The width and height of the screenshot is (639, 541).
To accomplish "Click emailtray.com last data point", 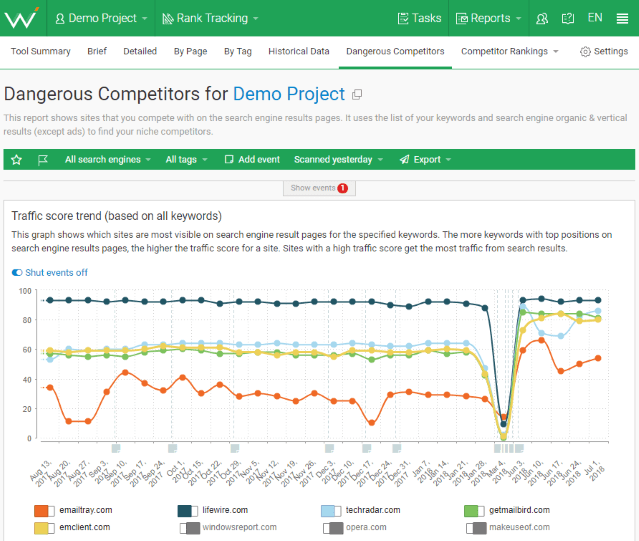I will [x=598, y=358].
